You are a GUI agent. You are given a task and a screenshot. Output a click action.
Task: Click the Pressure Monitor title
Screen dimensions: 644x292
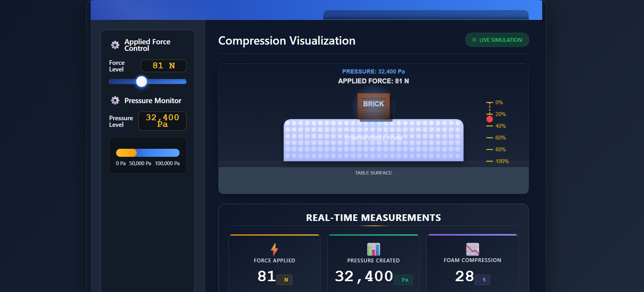click(x=153, y=101)
